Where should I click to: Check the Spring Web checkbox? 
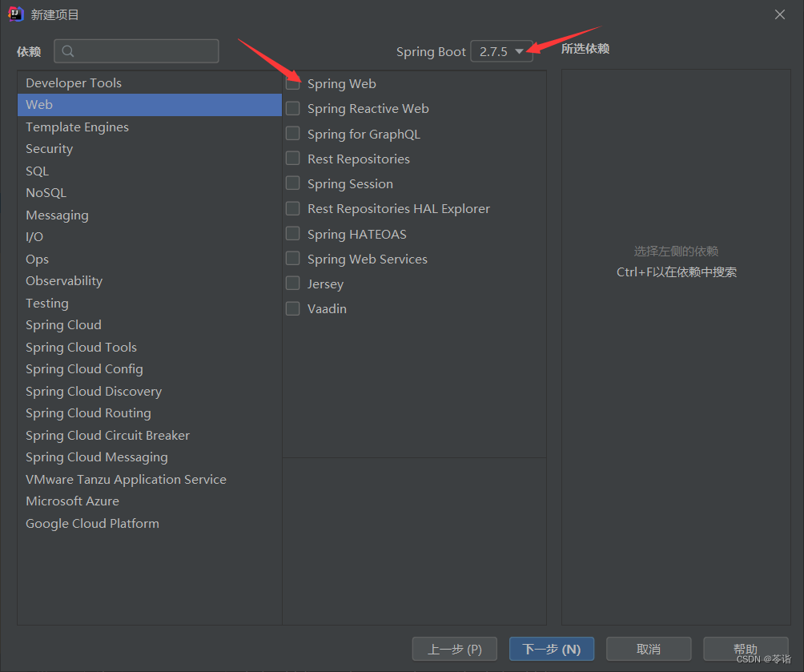pos(293,82)
